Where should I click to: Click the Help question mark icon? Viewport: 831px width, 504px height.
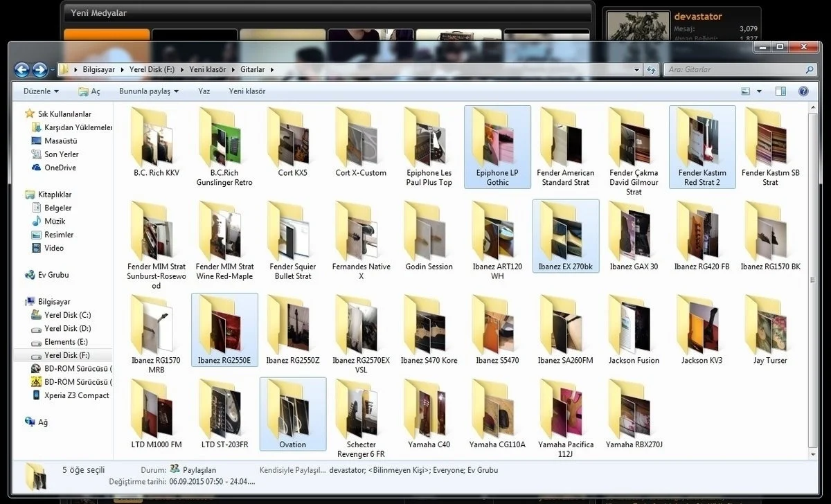tap(803, 91)
